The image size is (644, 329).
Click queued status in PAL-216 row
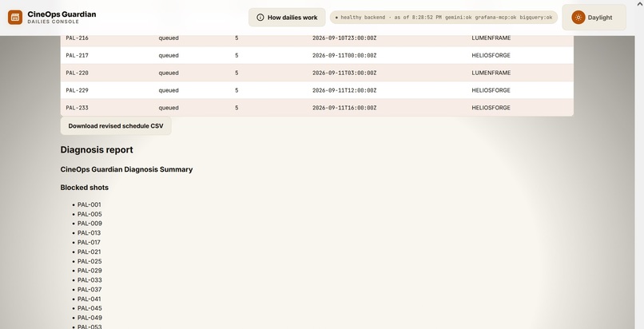coord(169,38)
